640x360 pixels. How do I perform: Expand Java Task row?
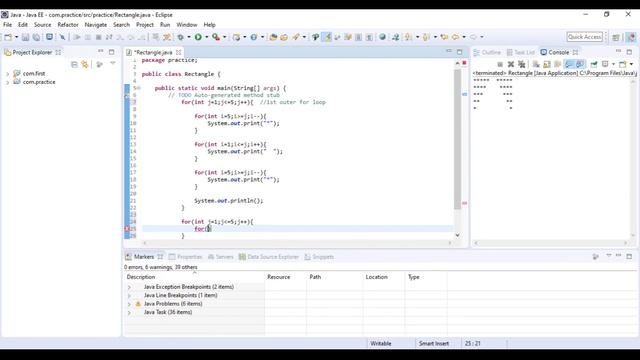click(129, 313)
